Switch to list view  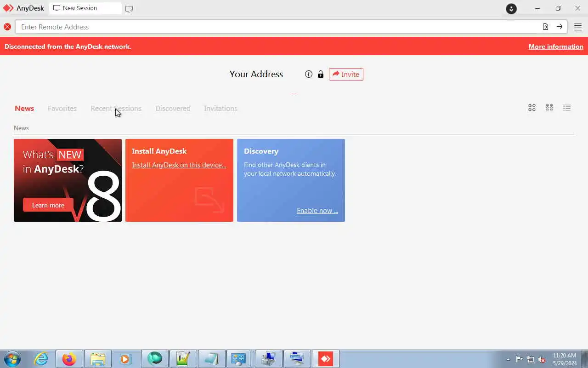tap(567, 108)
